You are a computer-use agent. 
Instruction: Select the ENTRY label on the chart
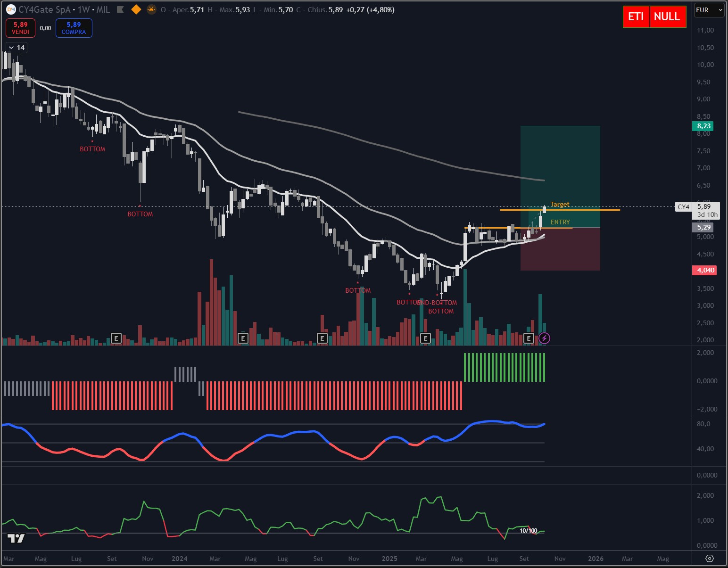[560, 222]
